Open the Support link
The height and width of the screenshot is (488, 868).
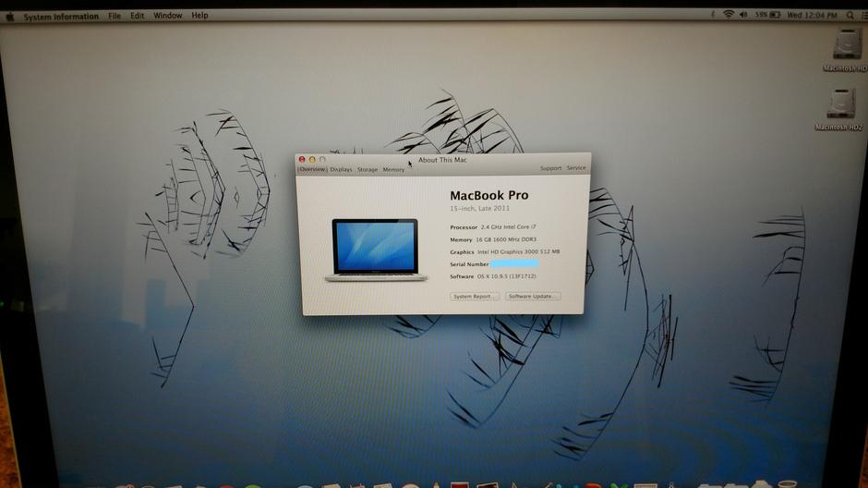550,168
